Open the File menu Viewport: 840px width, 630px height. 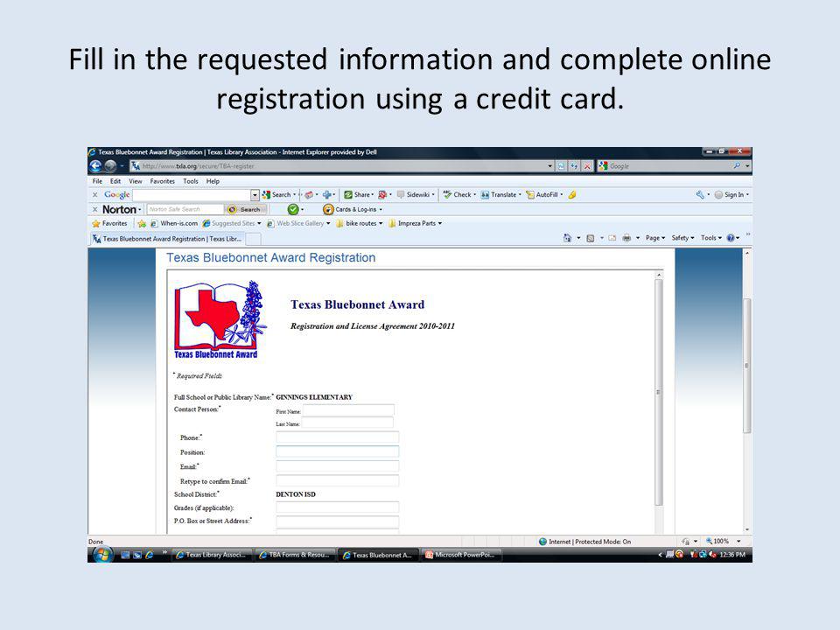[97, 181]
